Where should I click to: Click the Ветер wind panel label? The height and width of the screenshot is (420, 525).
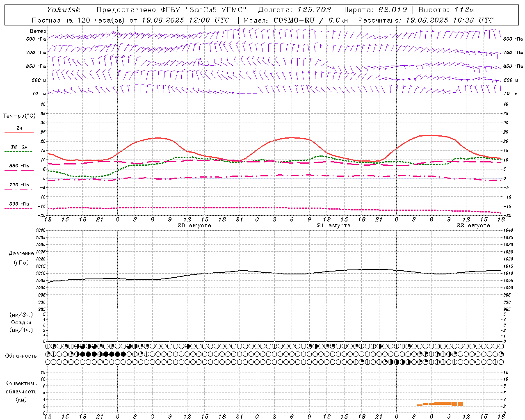[x=38, y=31]
